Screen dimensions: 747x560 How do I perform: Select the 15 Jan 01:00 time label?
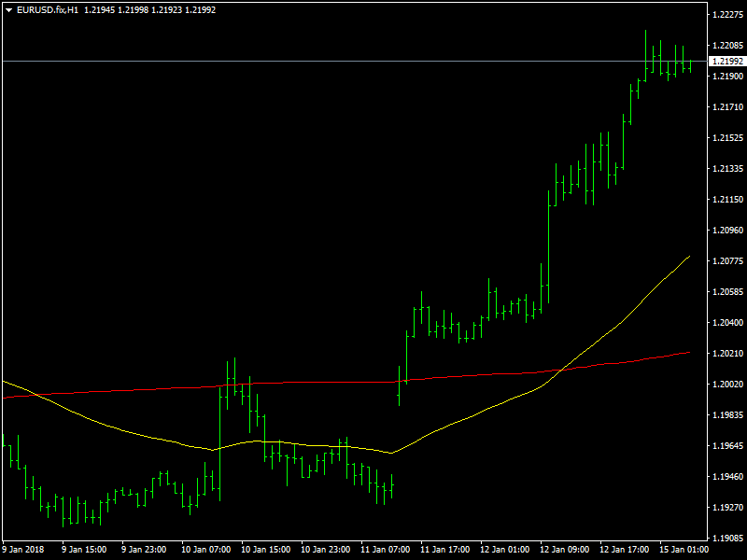click(684, 550)
